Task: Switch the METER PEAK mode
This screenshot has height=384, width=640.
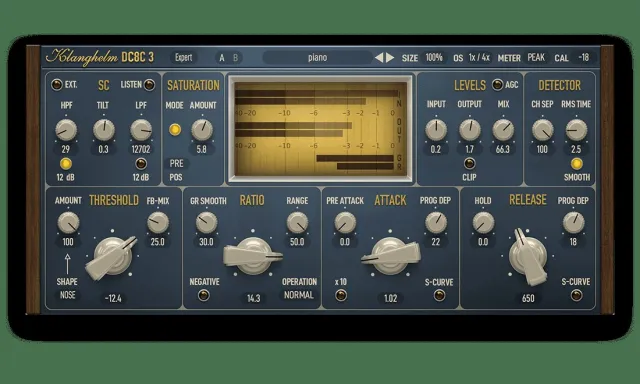Action: (x=536, y=58)
